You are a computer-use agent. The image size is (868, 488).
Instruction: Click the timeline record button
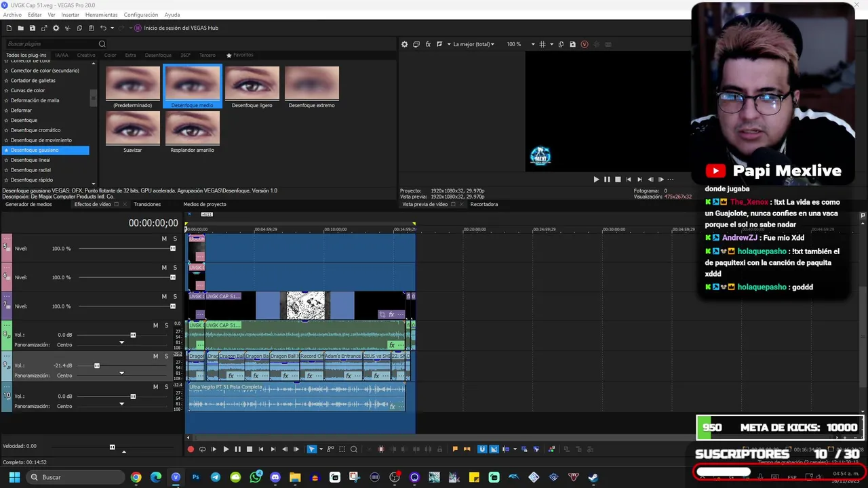point(191,449)
